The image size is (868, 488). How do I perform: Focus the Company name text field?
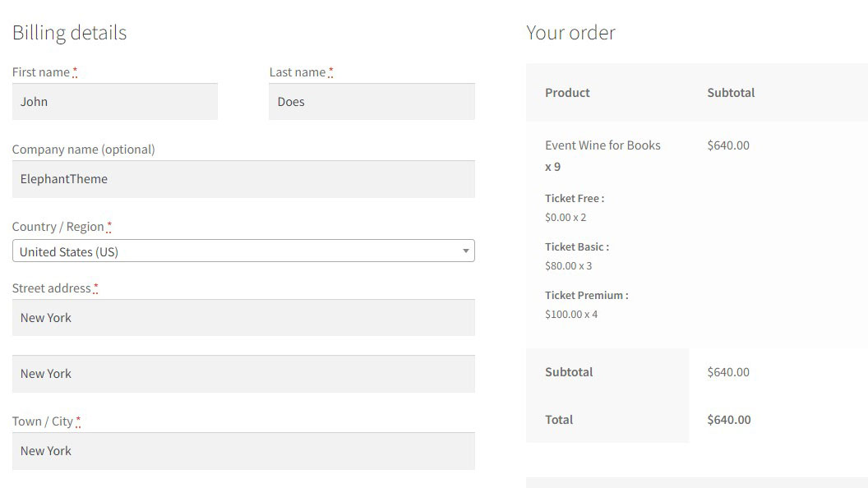tap(243, 179)
